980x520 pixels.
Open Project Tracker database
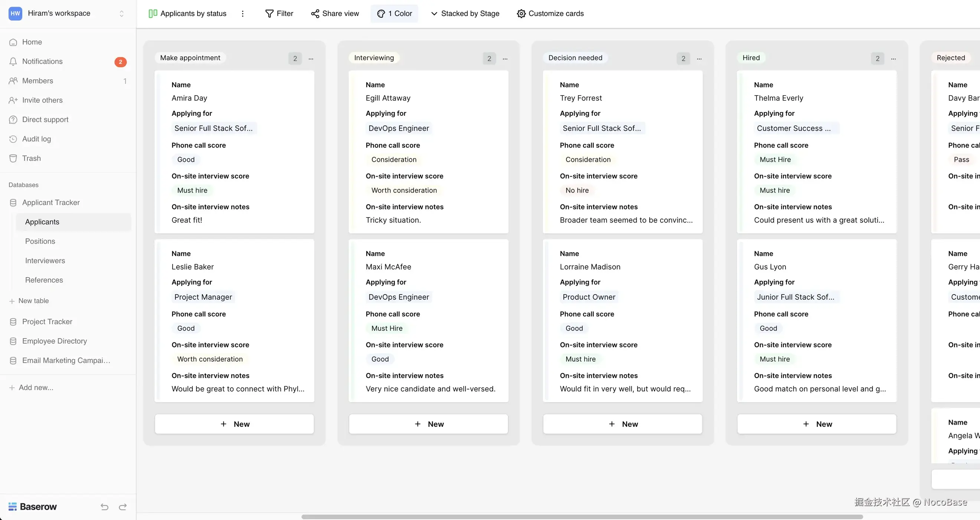[47, 322]
